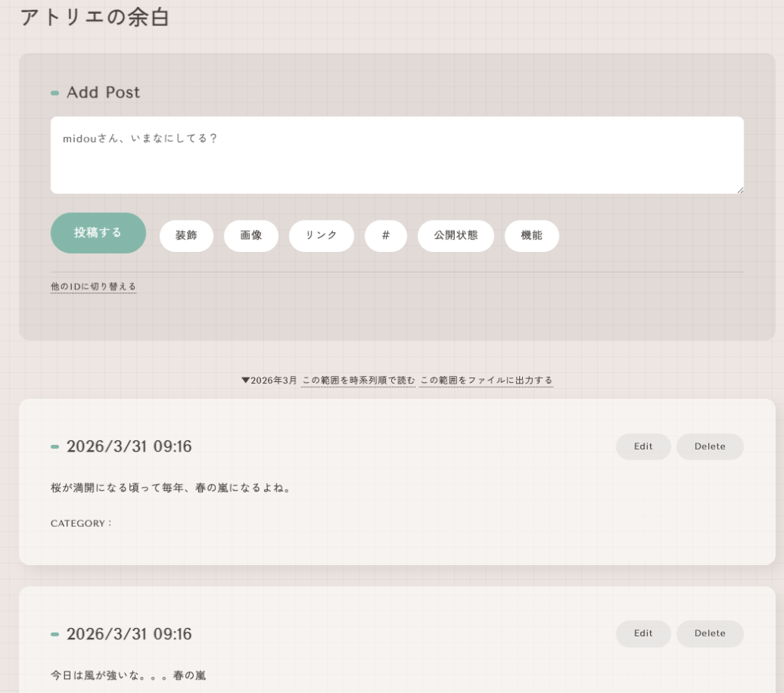Click the text area resize handle

(740, 189)
